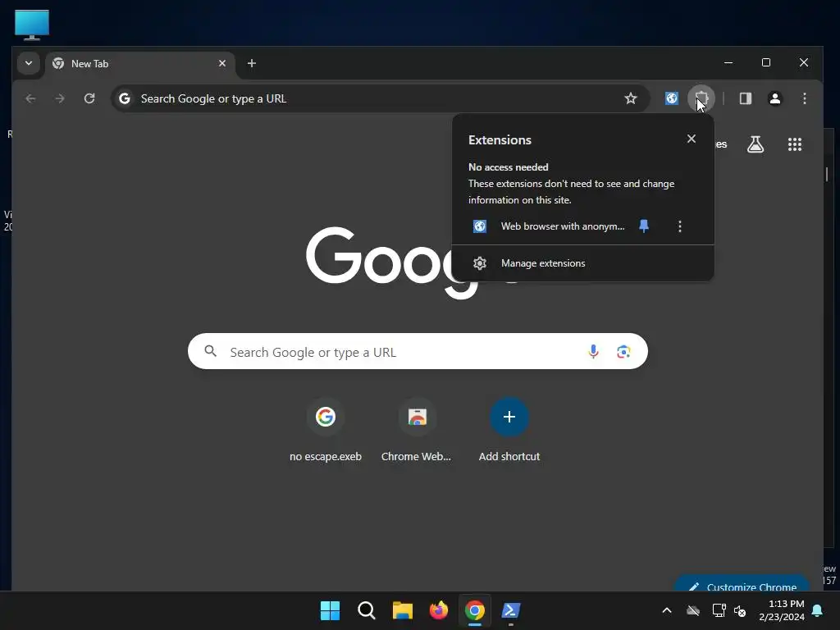This screenshot has height=630, width=840.
Task: Go forward with the forward arrow
Action: pyautogui.click(x=60, y=98)
